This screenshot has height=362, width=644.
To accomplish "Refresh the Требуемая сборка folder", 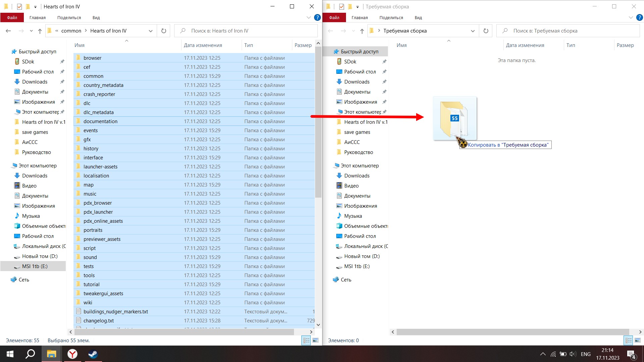I will click(486, 31).
